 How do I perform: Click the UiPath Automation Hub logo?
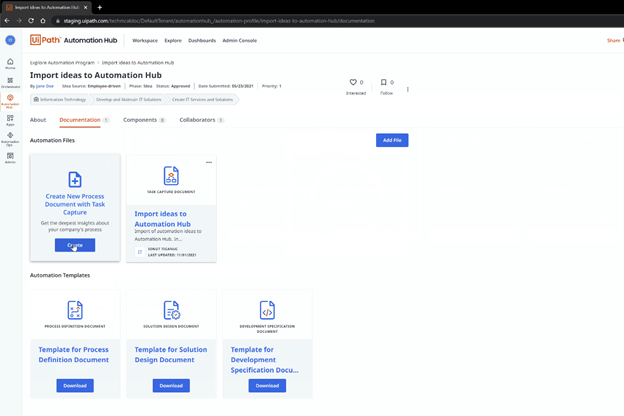click(x=74, y=40)
